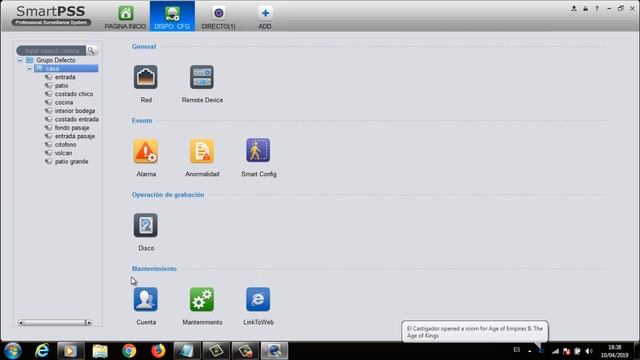Viewport: 640px width, 360px height.
Task: Launch Google Chrome from taskbar
Action: pyautogui.click(x=129, y=351)
